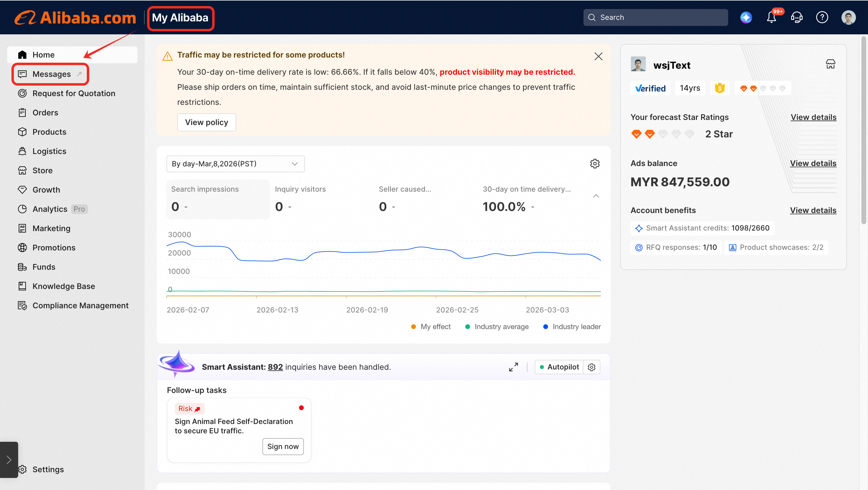Toggle the Industry leader legend series
This screenshot has height=490, width=868.
pyautogui.click(x=572, y=327)
